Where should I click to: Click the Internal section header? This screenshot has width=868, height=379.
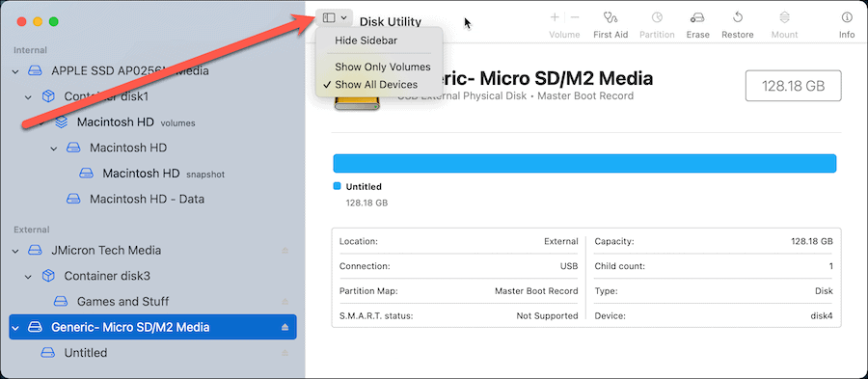pos(31,50)
